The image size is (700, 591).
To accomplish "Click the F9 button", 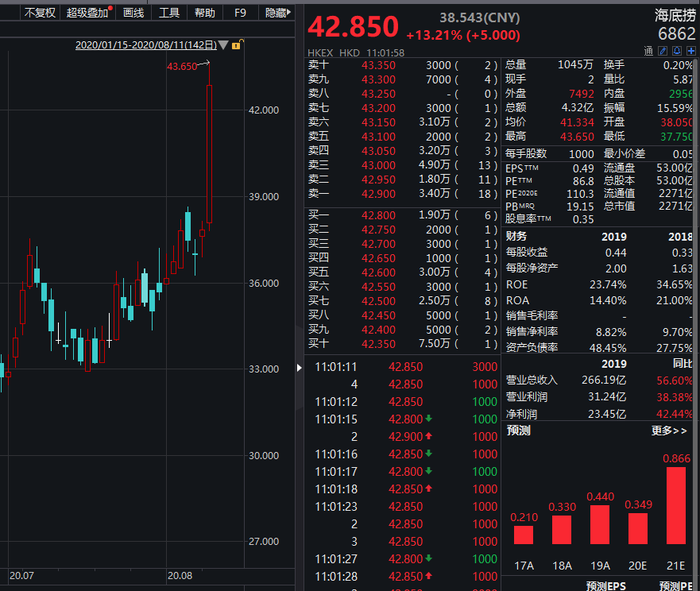I will (240, 13).
